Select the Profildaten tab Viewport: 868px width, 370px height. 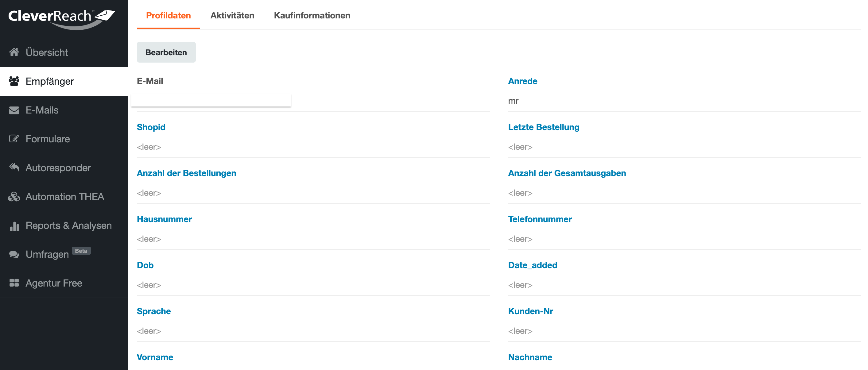169,15
